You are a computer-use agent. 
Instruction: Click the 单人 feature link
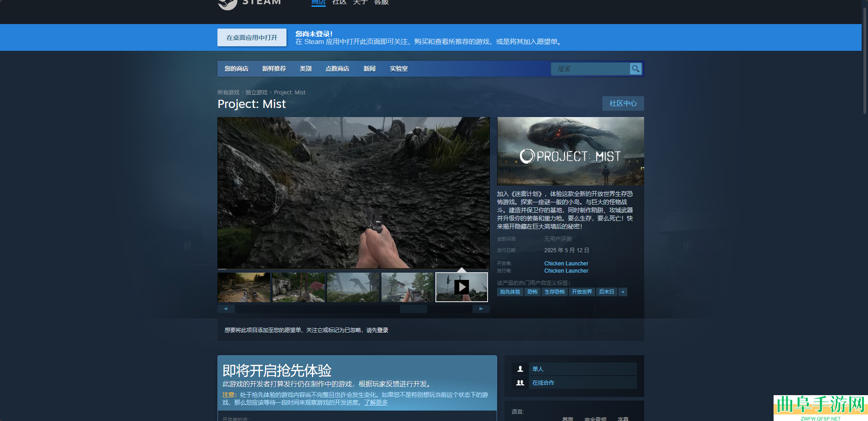[x=538, y=369]
